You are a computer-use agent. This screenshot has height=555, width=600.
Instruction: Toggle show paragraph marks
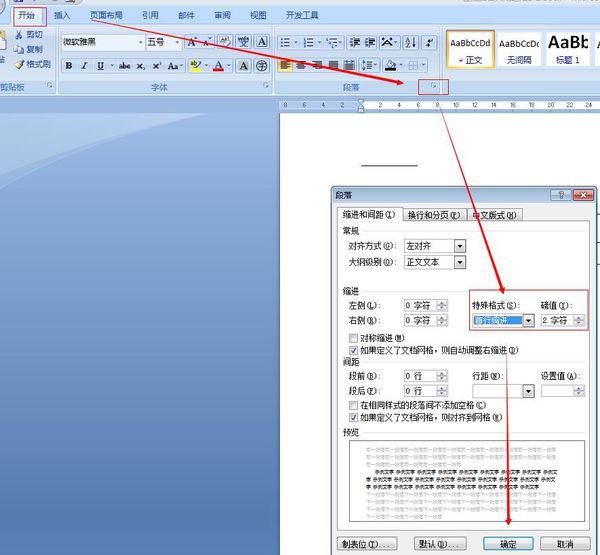(429, 42)
